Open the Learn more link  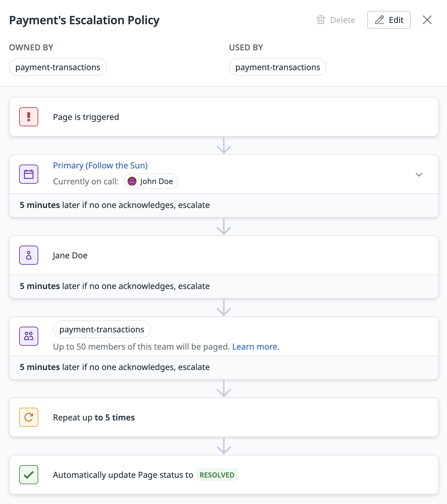(x=256, y=347)
